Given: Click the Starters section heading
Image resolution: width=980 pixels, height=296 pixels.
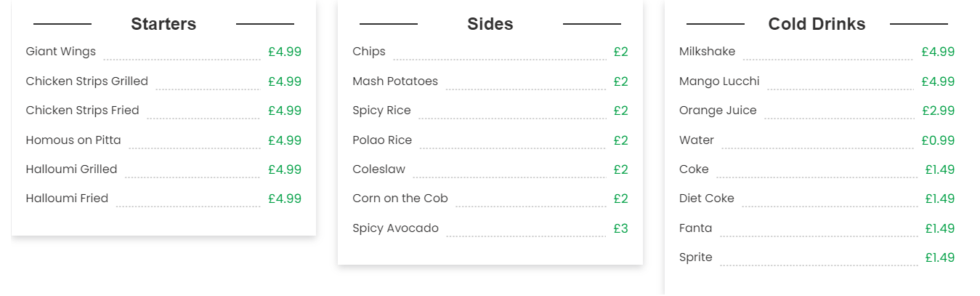Looking at the screenshot, I should (x=163, y=24).
